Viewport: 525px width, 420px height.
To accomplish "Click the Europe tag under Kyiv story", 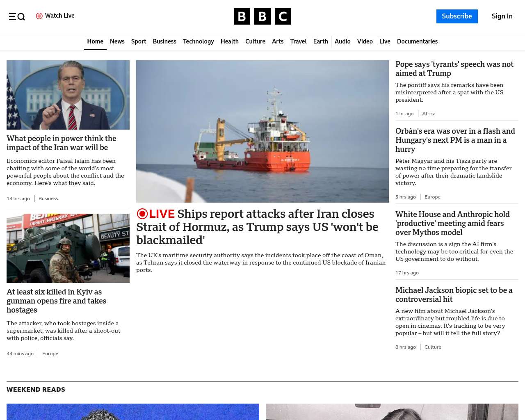I will [x=50, y=354].
